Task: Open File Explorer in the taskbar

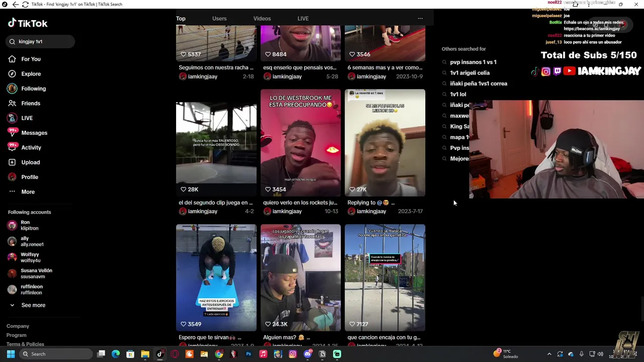Action: [x=145, y=354]
